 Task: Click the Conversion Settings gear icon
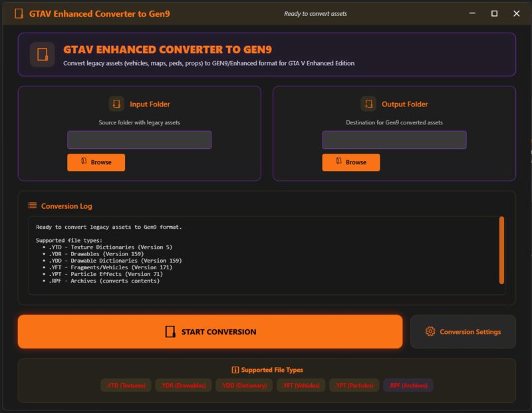[430, 332]
